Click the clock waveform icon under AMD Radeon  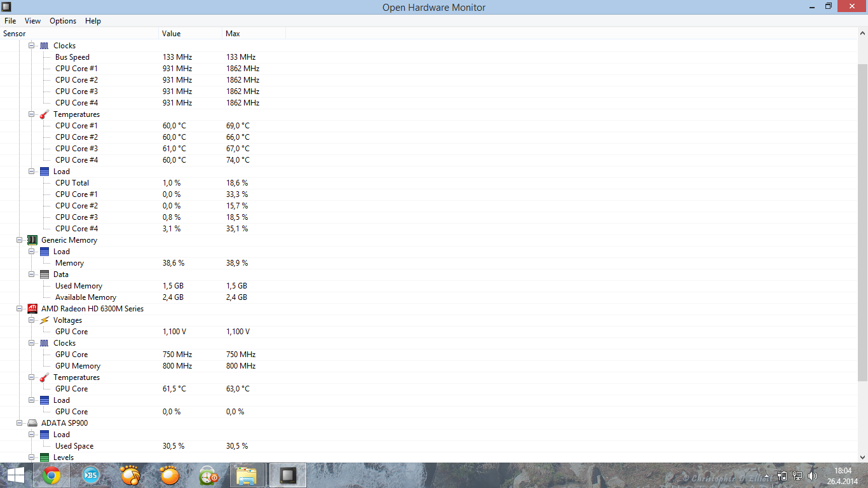44,343
